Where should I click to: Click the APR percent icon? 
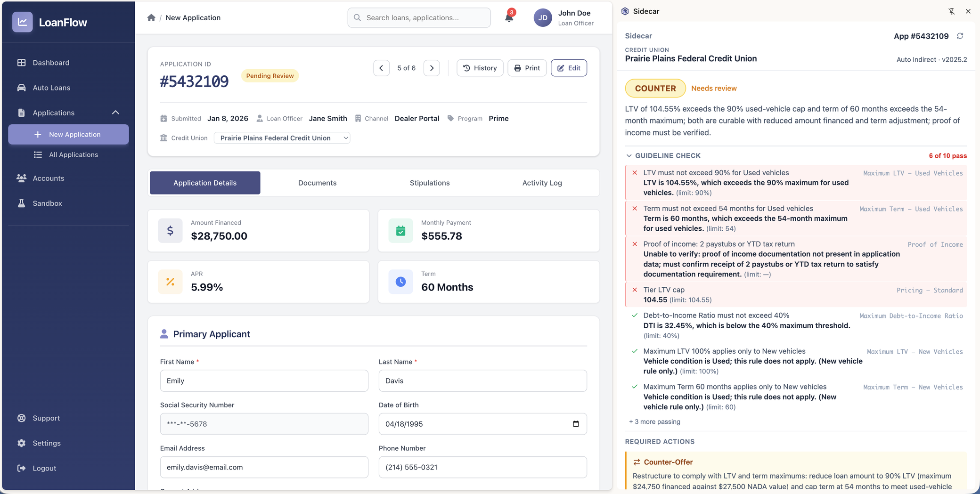coord(170,282)
